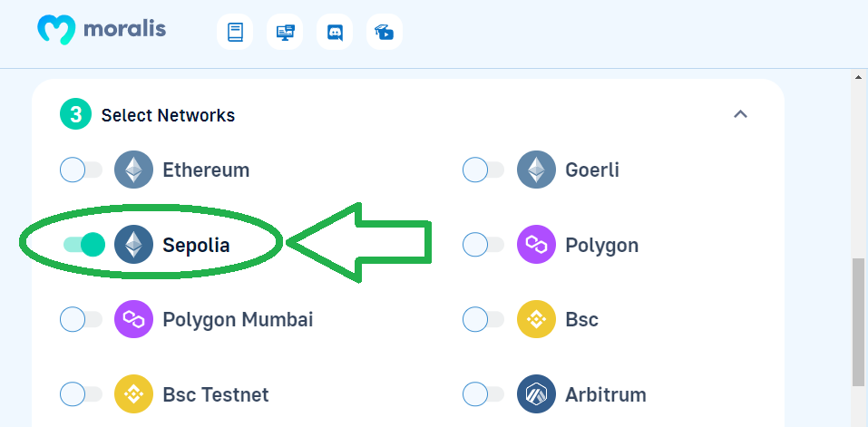Viewport: 868px width, 427px height.
Task: Collapse the Select Networks section chevron
Action: pyautogui.click(x=740, y=114)
